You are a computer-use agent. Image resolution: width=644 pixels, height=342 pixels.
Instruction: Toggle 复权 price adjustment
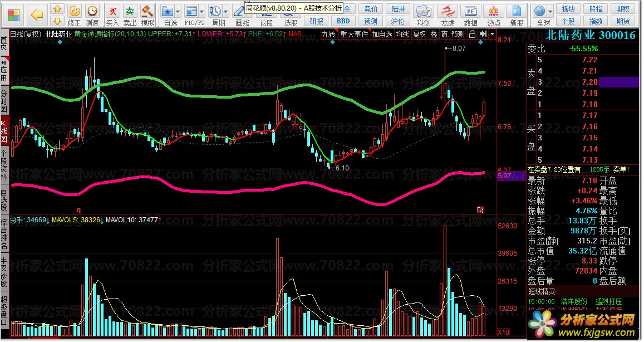point(419,34)
